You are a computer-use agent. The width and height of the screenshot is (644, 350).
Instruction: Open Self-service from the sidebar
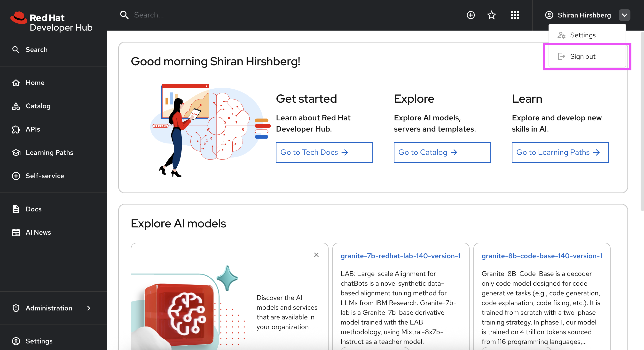coord(45,176)
